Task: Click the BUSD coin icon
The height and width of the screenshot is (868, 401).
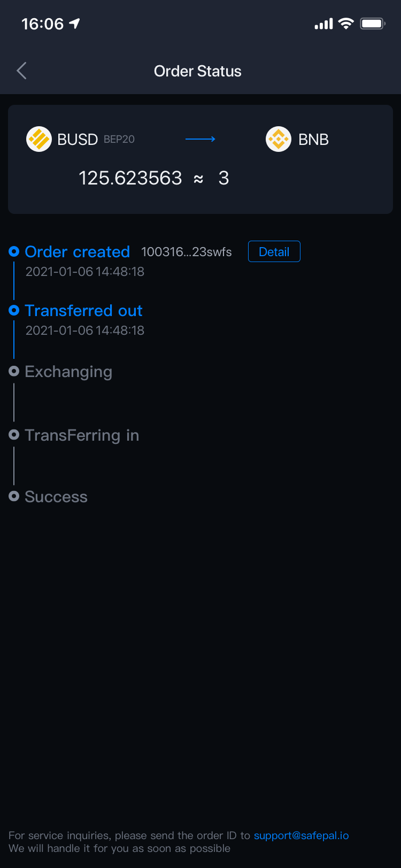Action: coord(39,139)
